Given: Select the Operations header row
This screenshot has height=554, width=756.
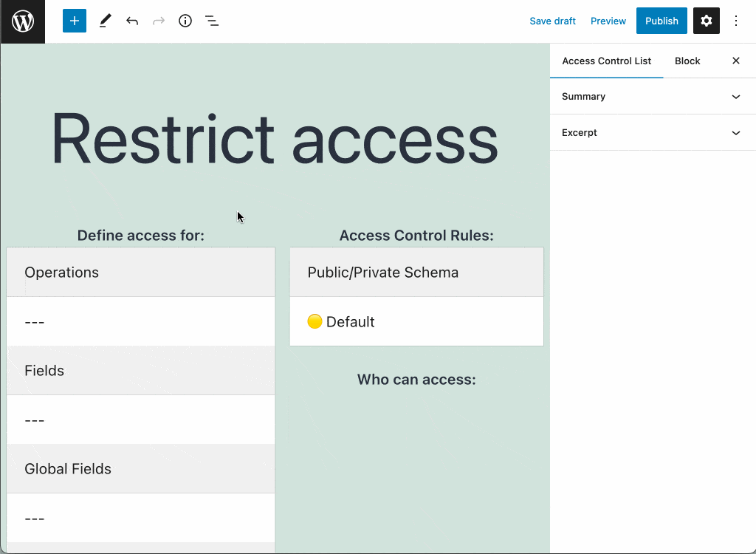Looking at the screenshot, I should (x=141, y=272).
